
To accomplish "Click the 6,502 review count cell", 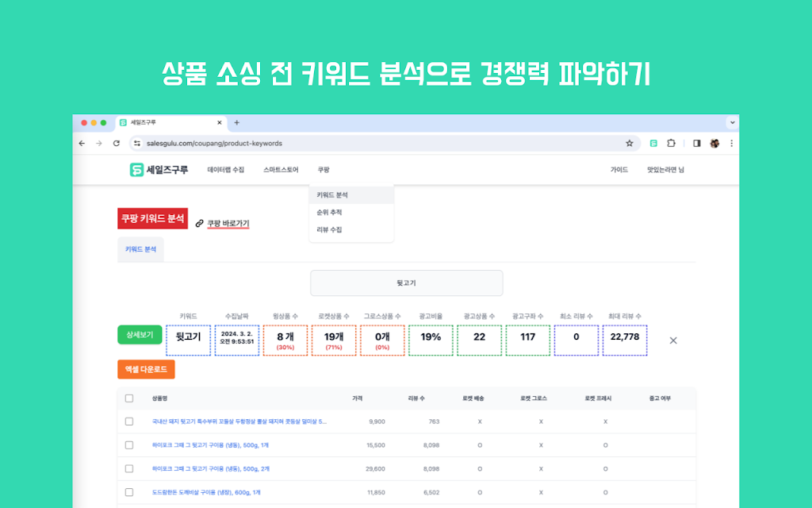I will pos(431,492).
